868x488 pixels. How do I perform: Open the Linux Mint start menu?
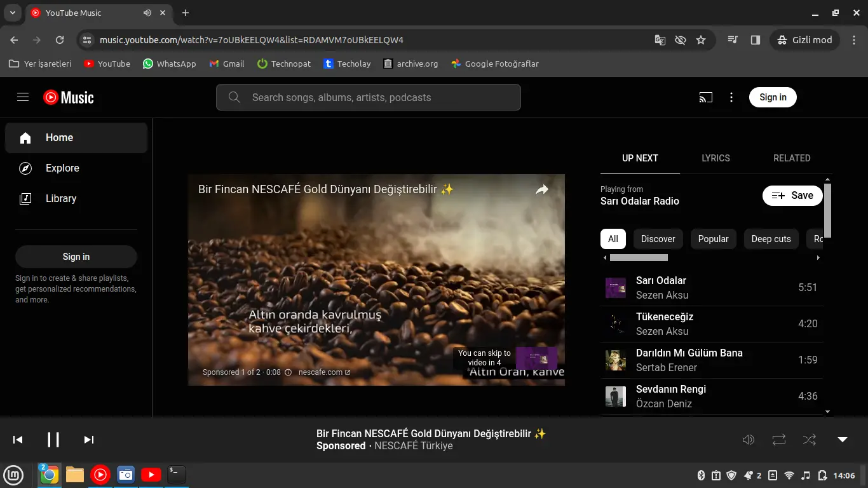tap(14, 475)
